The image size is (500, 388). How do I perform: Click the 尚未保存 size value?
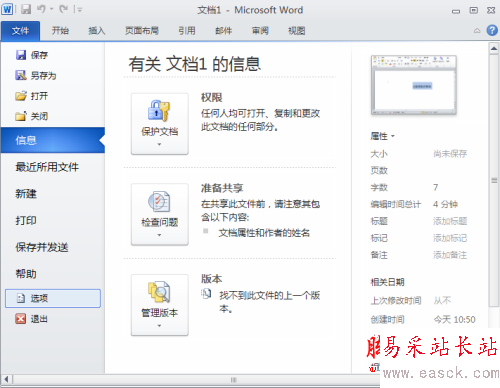tap(450, 154)
